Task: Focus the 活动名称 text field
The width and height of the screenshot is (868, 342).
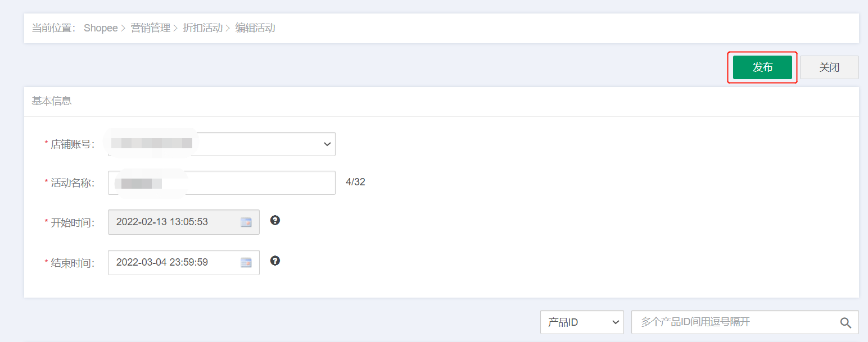Action: click(x=221, y=183)
